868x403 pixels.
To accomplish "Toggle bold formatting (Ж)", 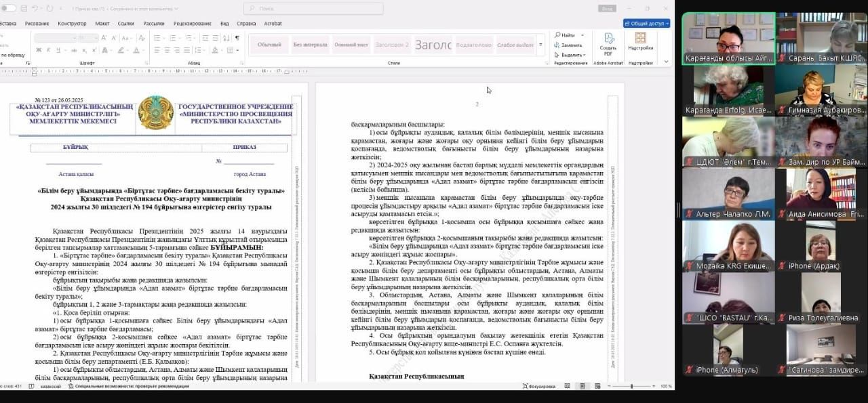I will [39, 50].
